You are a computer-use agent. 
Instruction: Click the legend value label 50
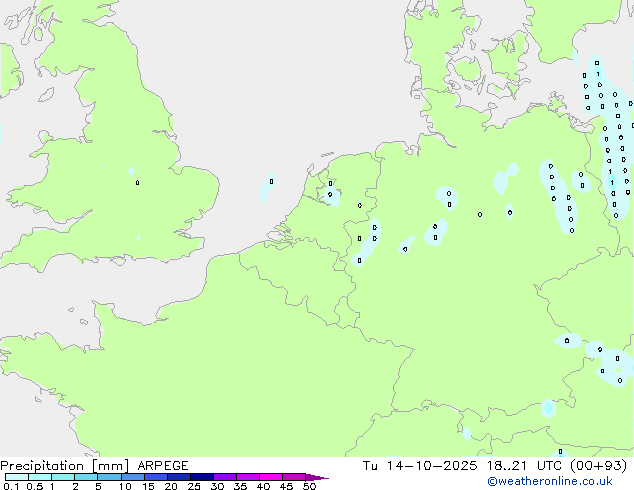tap(309, 487)
